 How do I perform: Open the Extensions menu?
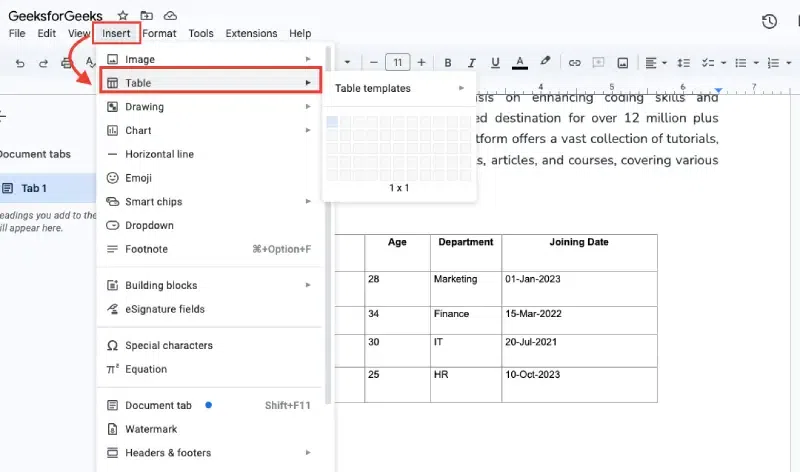coord(252,33)
